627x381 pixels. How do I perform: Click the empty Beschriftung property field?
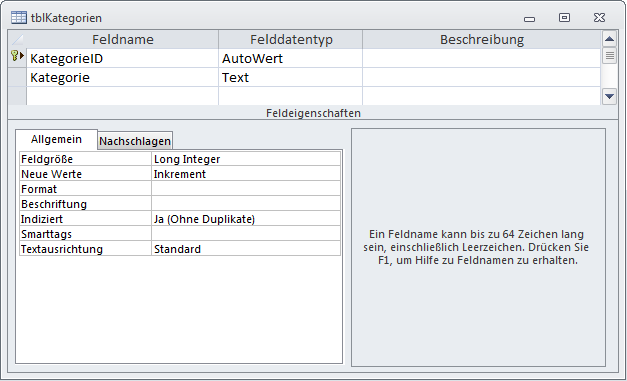[246, 203]
